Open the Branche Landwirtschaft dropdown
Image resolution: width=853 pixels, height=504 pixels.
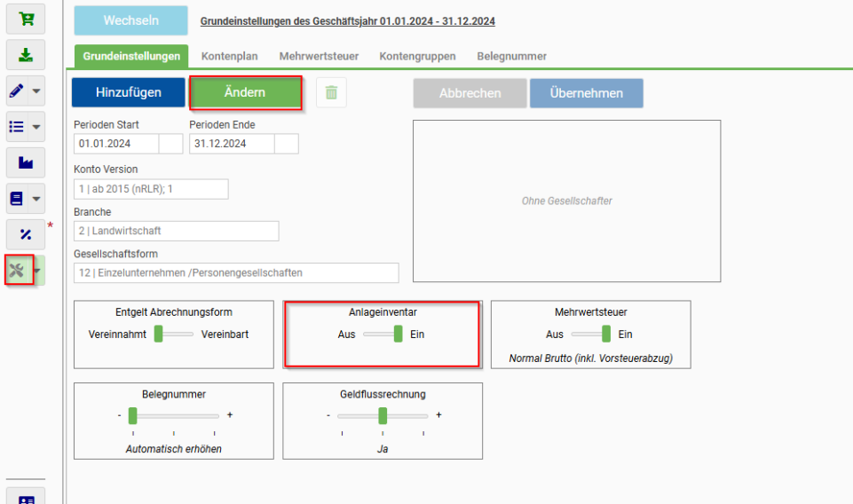177,231
